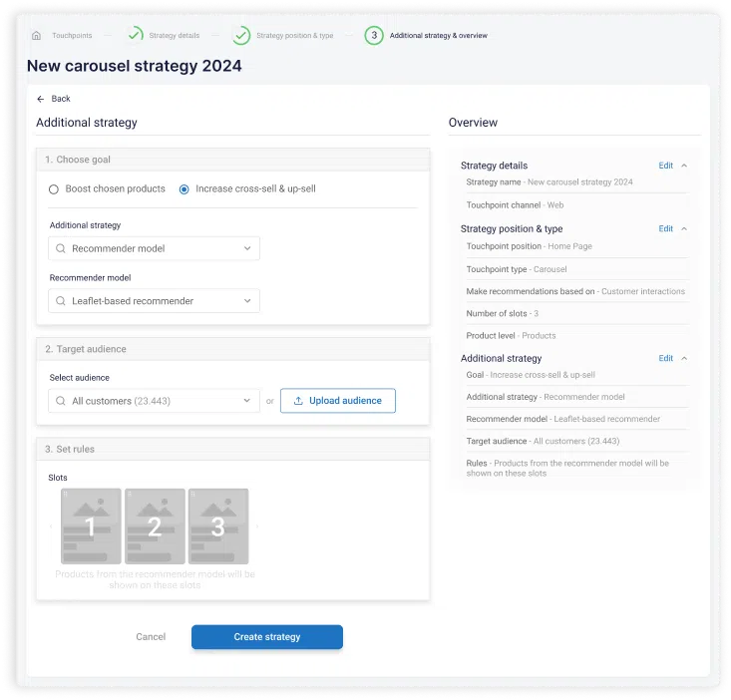Click the upload icon in Upload audience
731x700 pixels.
tap(298, 401)
